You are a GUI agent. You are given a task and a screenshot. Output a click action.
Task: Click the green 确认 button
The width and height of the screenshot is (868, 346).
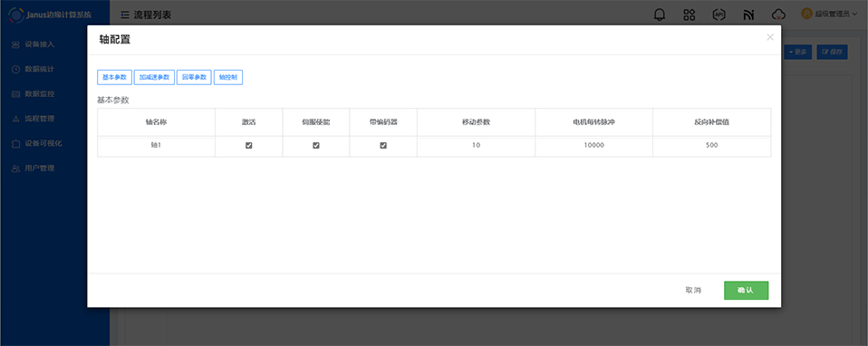(x=746, y=290)
